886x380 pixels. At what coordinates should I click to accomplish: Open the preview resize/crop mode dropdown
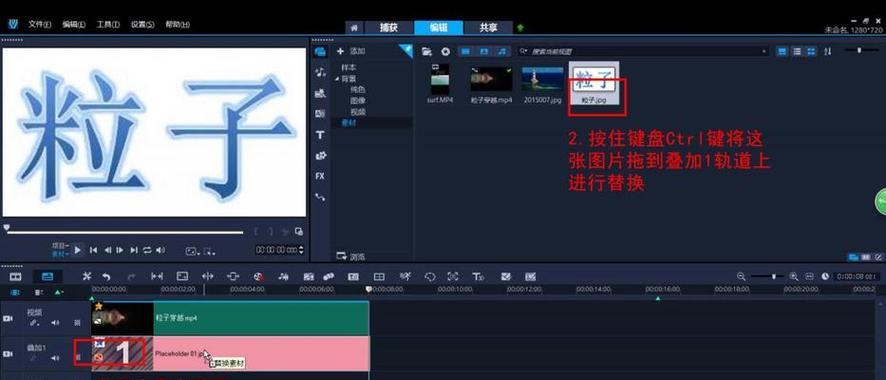coord(209,251)
